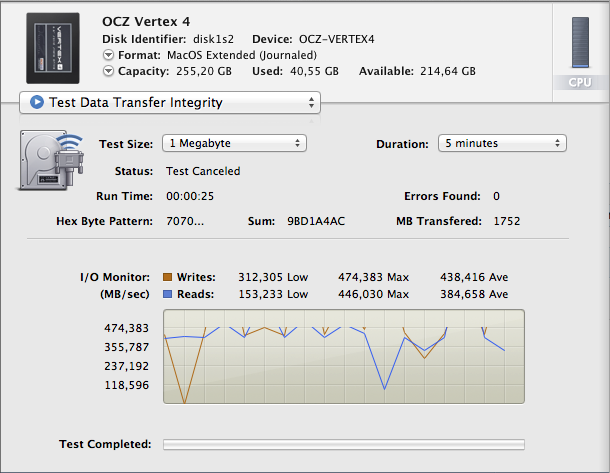Screen dimensions: 610x473
Task: Select MB Transfered value 1752
Action: point(507,221)
